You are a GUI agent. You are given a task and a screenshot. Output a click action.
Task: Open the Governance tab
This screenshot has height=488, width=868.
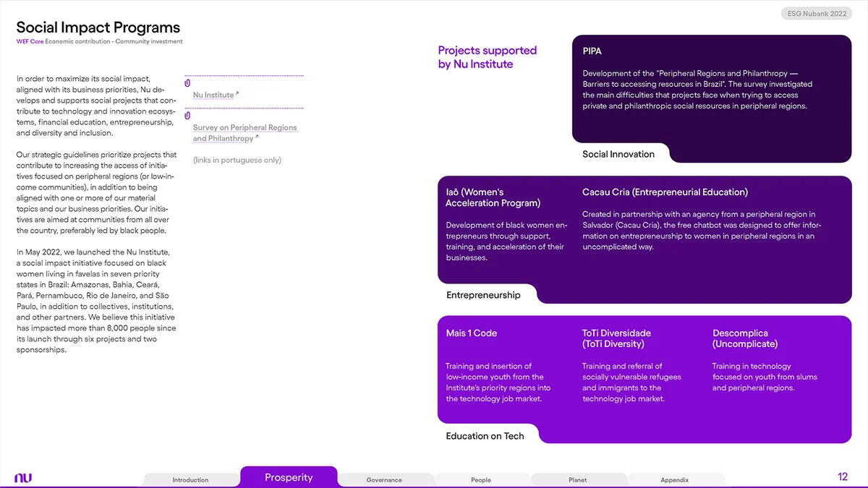(383, 479)
